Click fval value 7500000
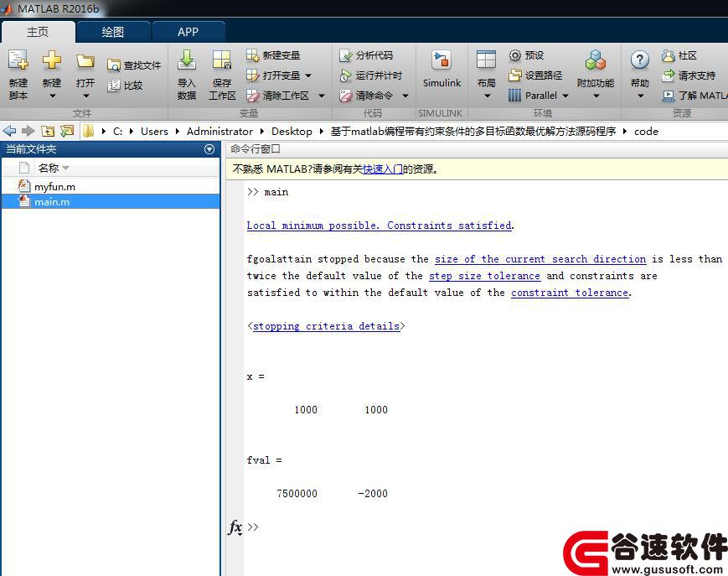 pos(297,493)
